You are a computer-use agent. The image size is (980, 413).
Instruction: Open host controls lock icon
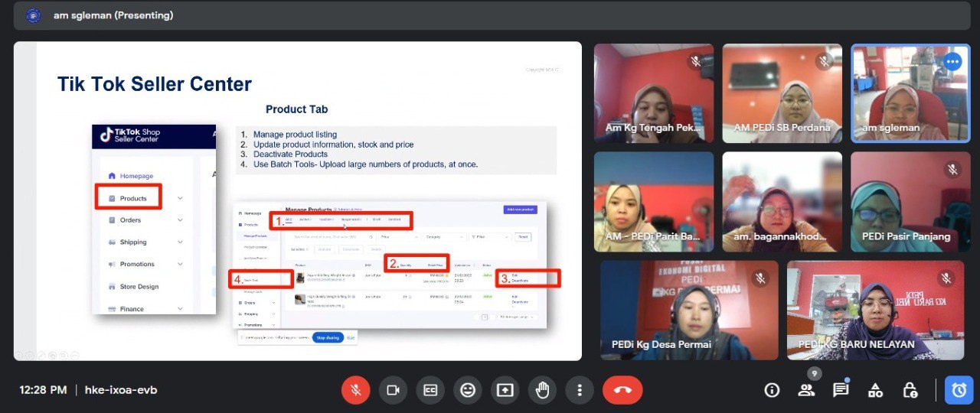(910, 390)
